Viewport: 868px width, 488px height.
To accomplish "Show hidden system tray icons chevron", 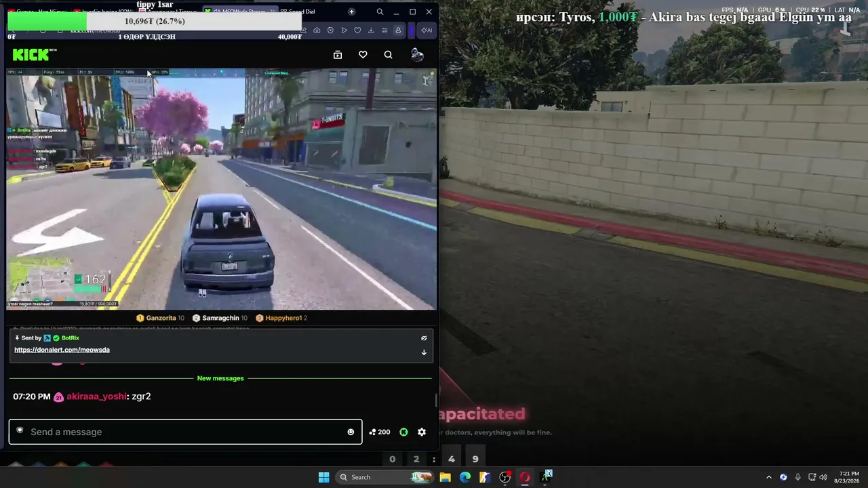I will pyautogui.click(x=768, y=477).
